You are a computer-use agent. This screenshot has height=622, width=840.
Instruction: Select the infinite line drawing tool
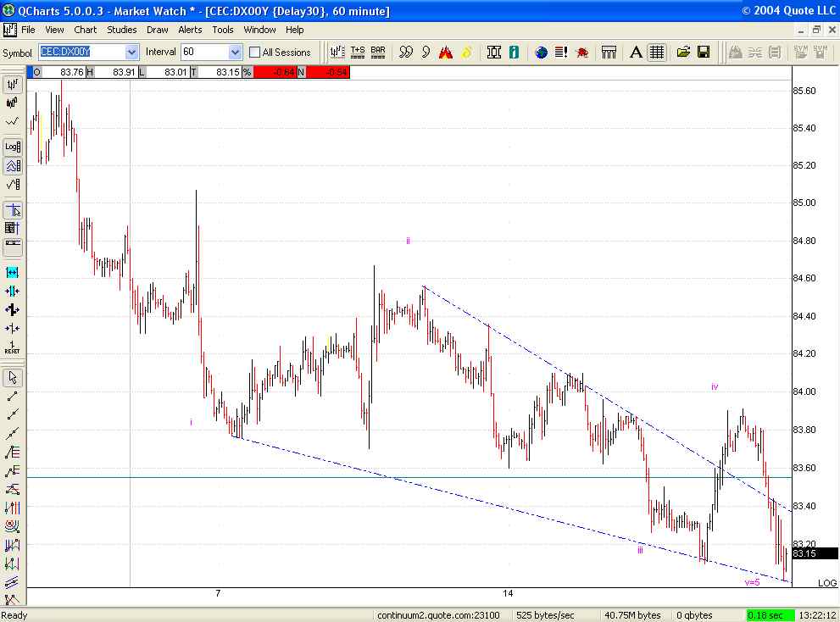(12, 433)
